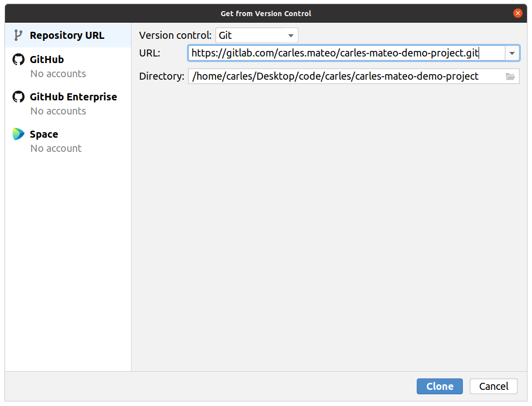This screenshot has height=406, width=532.
Task: Open the directory browse folder icon
Action: click(510, 77)
